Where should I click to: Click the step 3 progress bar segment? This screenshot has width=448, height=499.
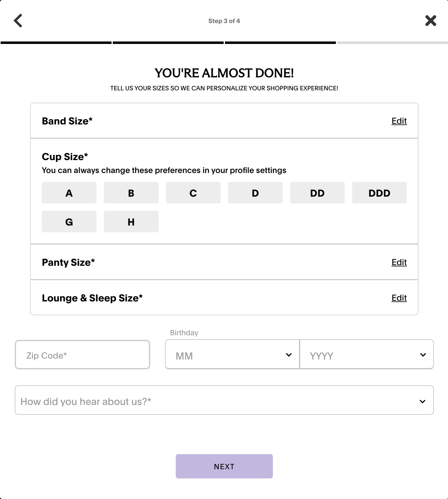pos(280,43)
